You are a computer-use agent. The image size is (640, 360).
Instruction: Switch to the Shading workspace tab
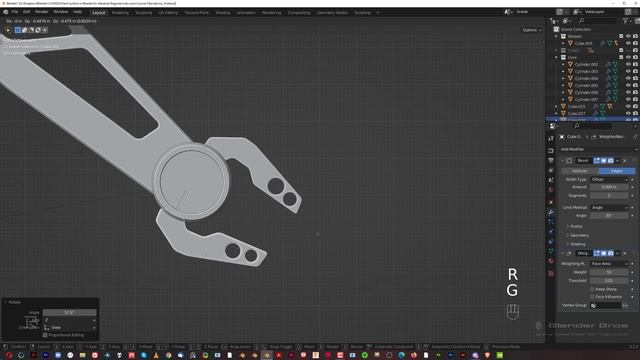click(x=223, y=13)
